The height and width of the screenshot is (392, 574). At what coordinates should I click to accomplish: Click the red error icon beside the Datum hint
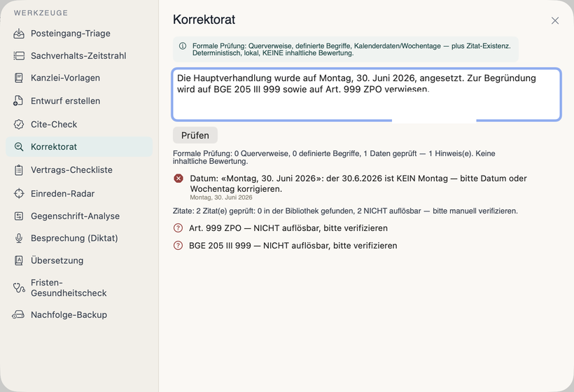178,178
